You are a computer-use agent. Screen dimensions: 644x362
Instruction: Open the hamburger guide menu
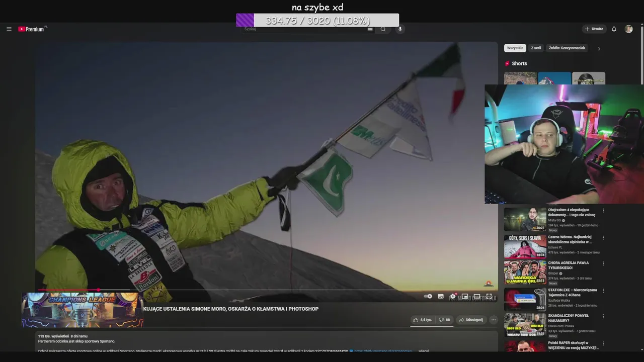[x=9, y=29]
